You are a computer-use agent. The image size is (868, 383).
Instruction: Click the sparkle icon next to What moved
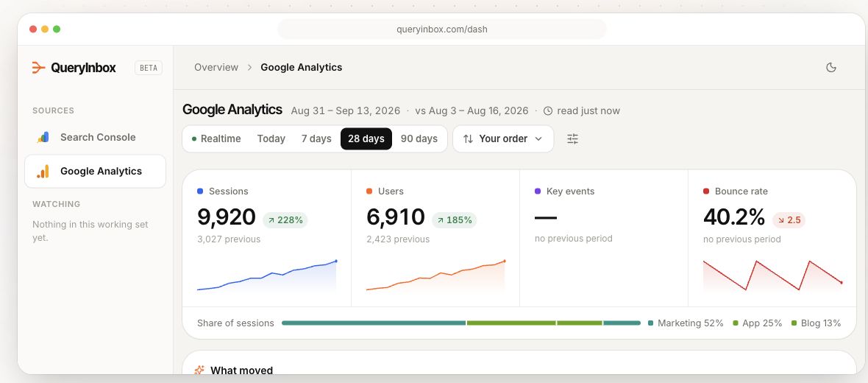point(199,370)
